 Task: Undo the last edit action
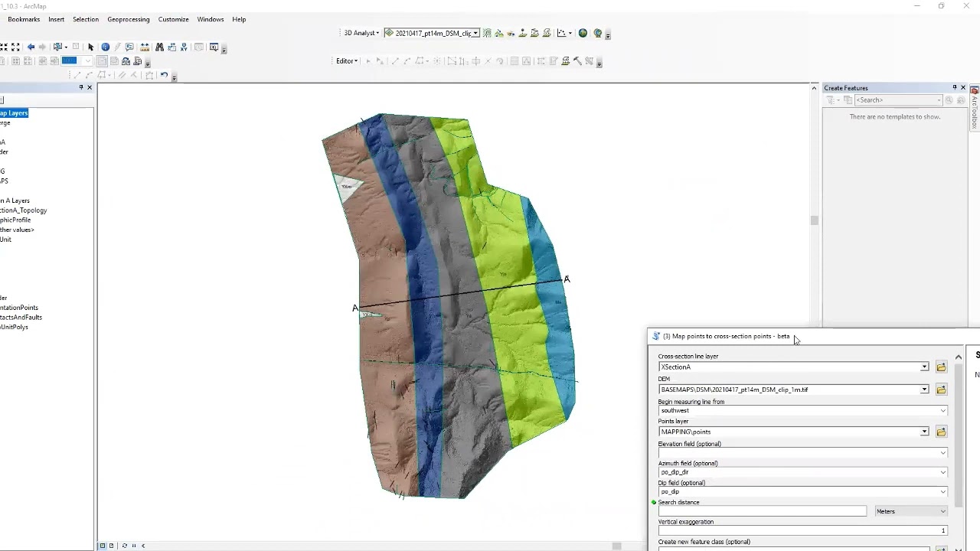164,75
